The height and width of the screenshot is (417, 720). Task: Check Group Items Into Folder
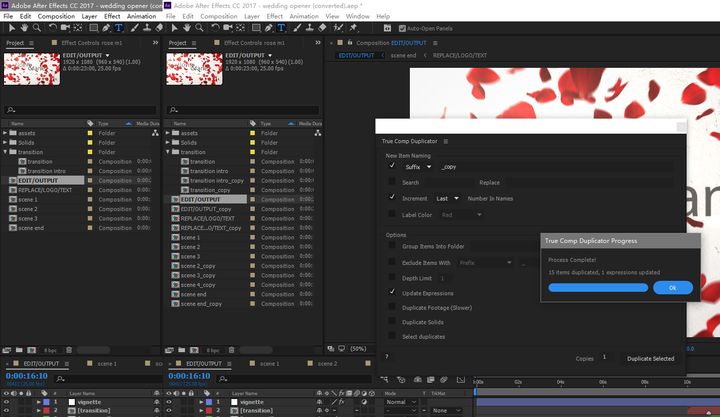pos(392,245)
